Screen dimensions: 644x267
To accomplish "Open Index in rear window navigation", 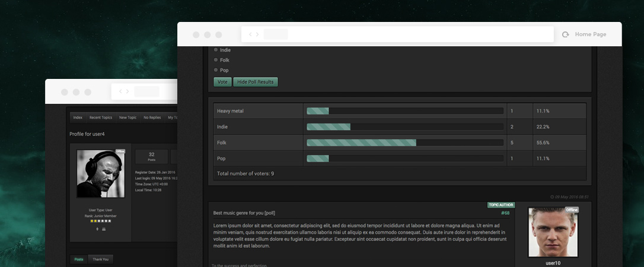I will pyautogui.click(x=78, y=117).
